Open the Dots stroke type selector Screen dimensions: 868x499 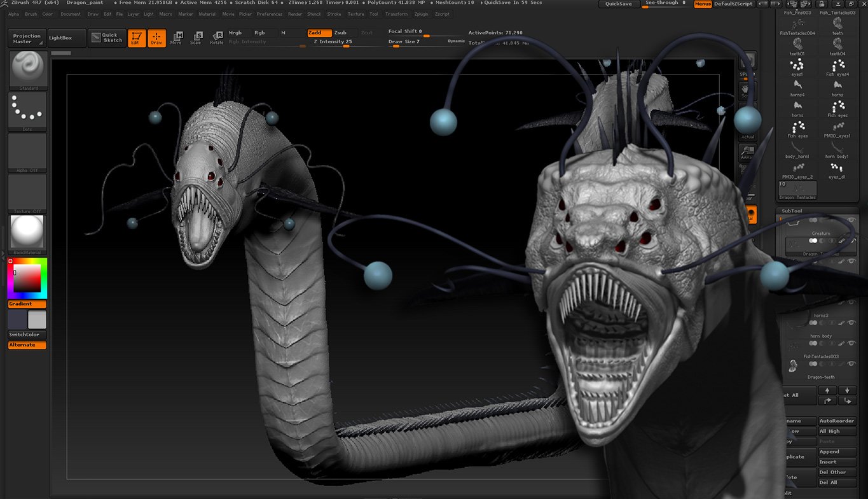pos(27,111)
